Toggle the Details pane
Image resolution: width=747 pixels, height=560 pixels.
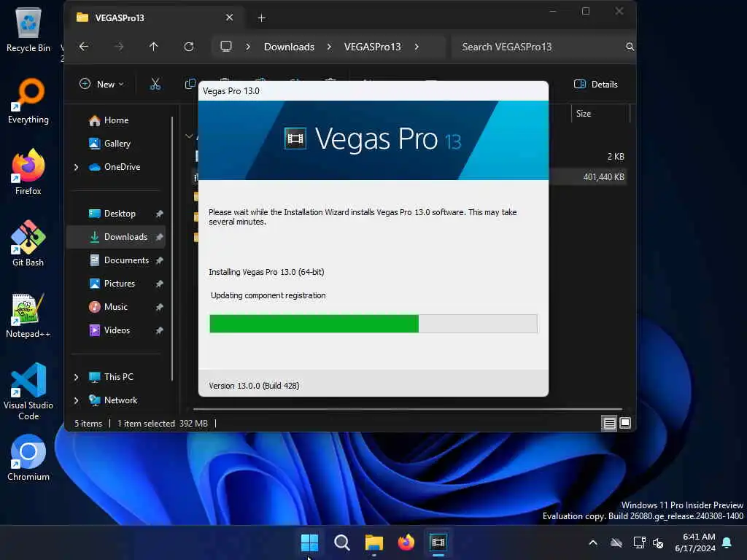(x=595, y=85)
